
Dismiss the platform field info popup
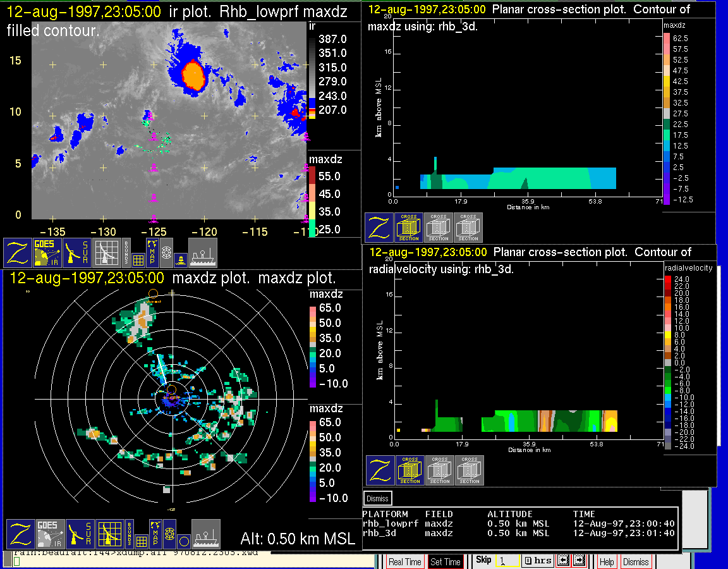[378, 498]
